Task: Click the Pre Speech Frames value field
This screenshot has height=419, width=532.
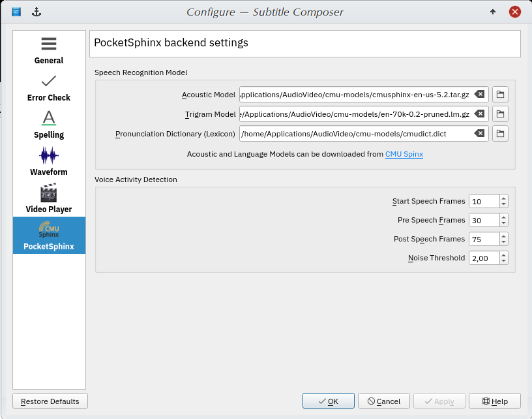Action: click(x=484, y=221)
